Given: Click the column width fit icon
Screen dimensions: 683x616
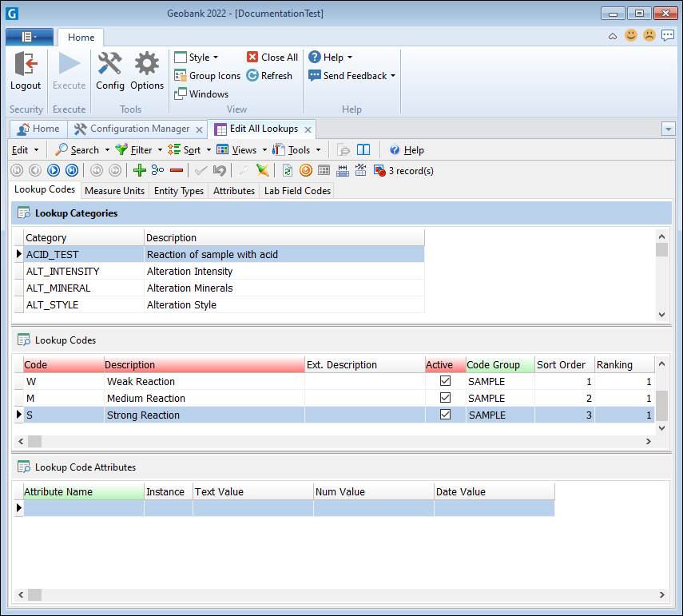Looking at the screenshot, I should [x=343, y=170].
